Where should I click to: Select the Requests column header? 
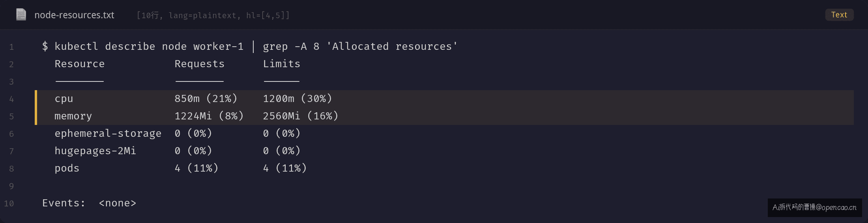[200, 64]
